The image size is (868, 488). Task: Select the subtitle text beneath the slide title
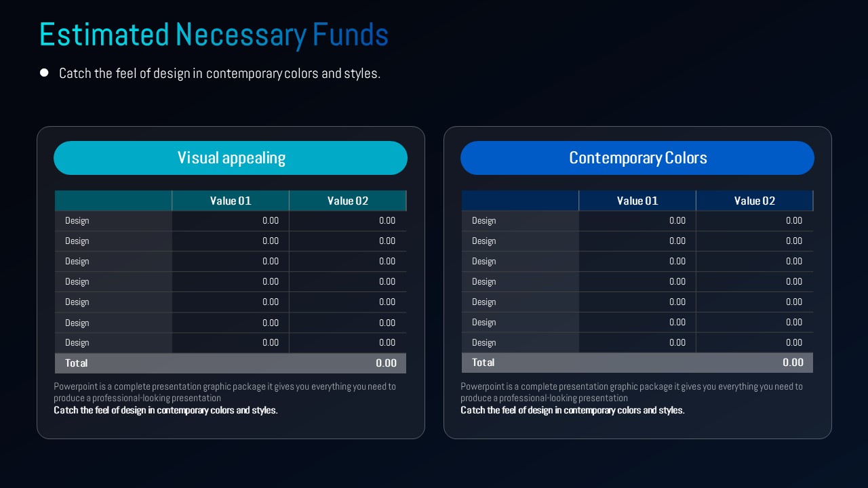click(x=220, y=73)
